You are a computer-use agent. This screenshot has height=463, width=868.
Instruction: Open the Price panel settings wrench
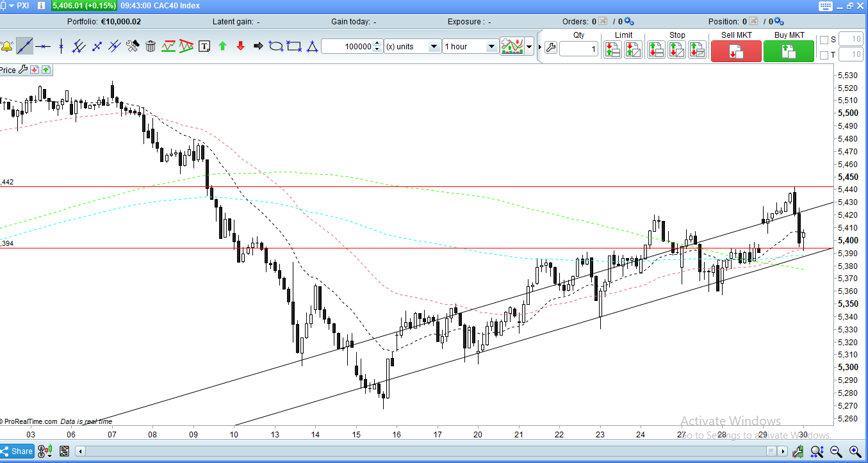tap(22, 70)
